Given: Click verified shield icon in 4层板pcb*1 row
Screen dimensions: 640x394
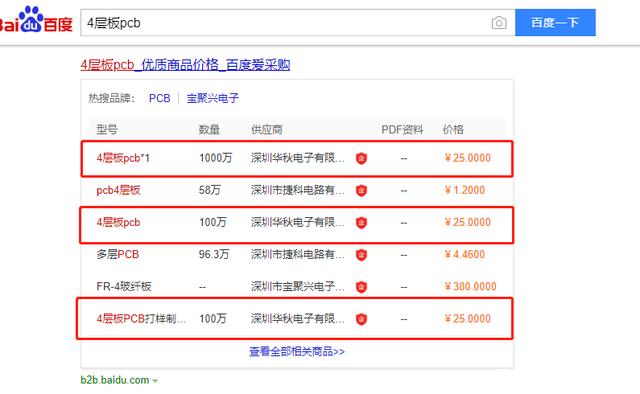Looking at the screenshot, I should click(361, 158).
